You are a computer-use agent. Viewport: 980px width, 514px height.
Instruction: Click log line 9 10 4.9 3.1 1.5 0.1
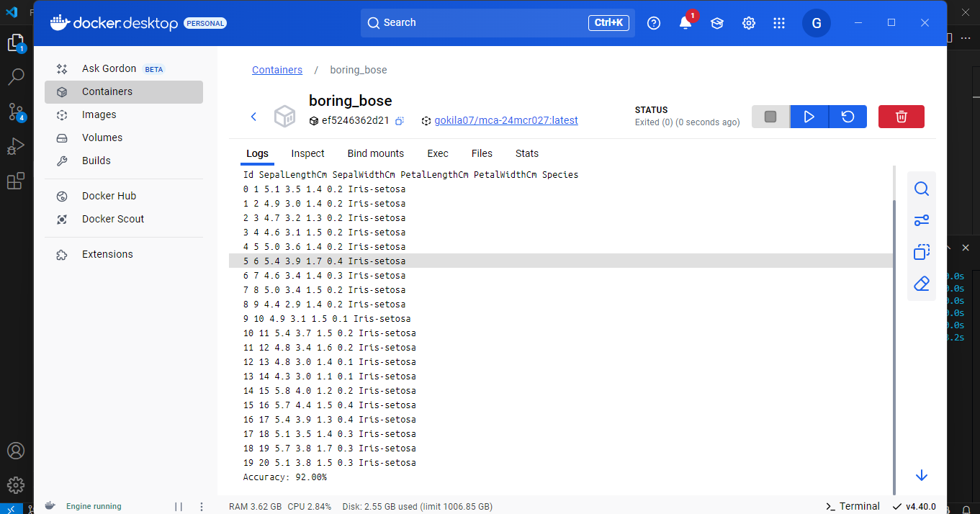click(x=327, y=319)
